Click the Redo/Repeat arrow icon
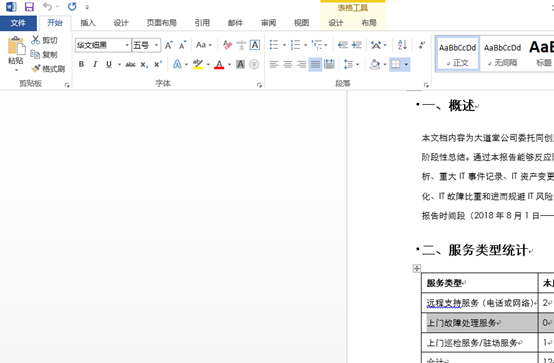This screenshot has height=363, width=554. coord(72,7)
